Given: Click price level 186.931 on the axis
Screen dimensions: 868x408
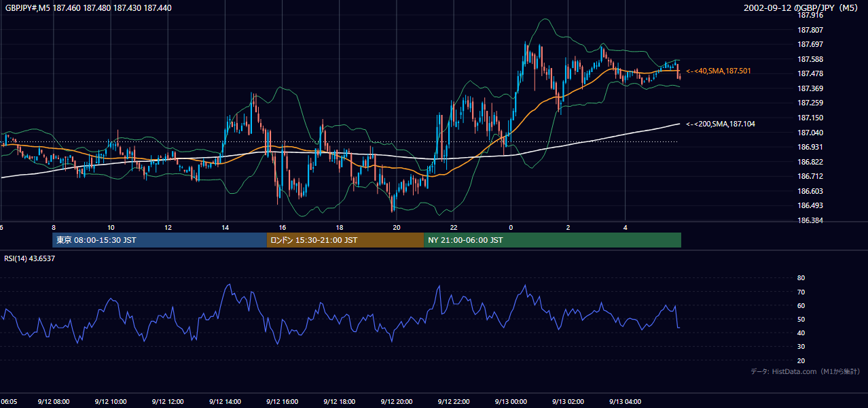Looking at the screenshot, I should point(810,147).
